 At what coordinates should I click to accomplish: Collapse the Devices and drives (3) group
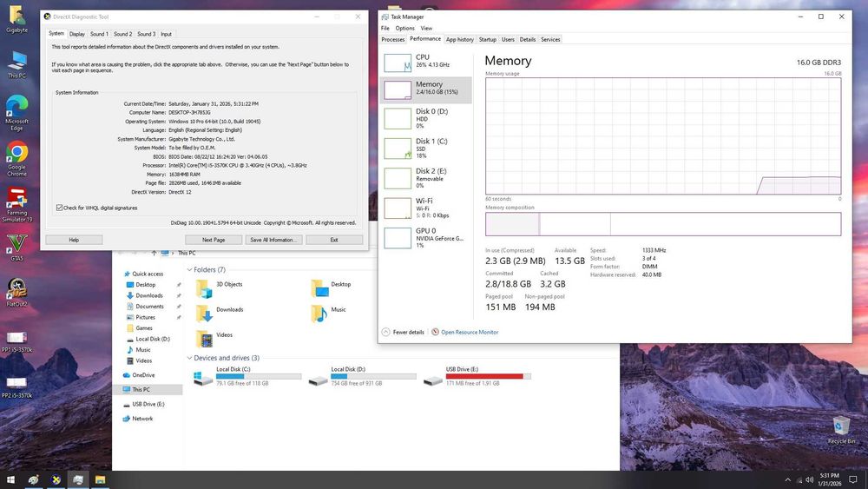coord(189,358)
